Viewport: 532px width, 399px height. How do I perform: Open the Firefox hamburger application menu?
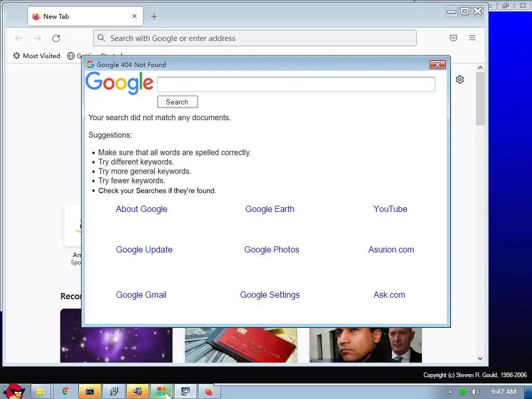click(x=472, y=37)
